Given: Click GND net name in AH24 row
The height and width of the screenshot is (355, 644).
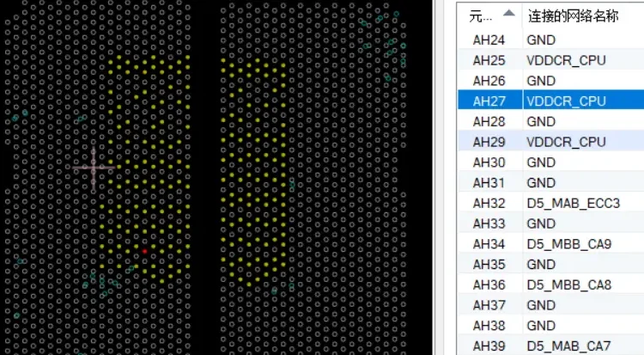Looking at the screenshot, I should pyautogui.click(x=541, y=40).
